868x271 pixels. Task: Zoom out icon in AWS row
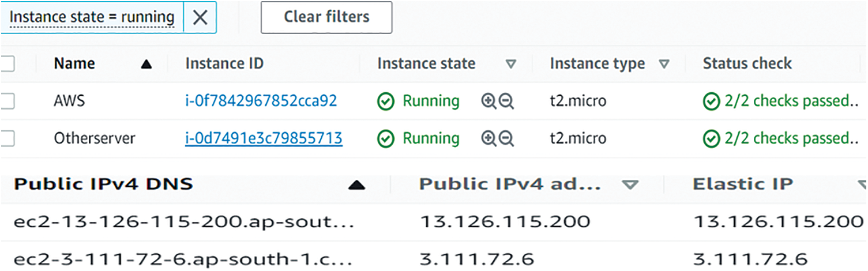(506, 101)
